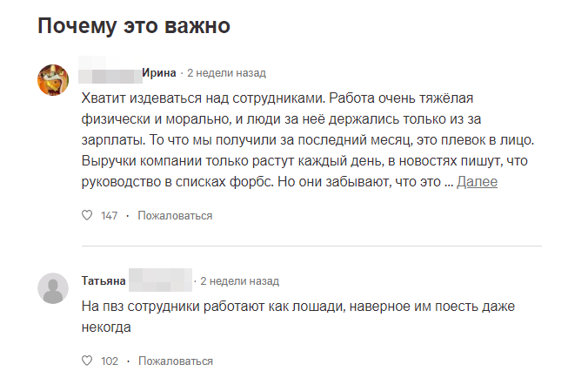Click the heart icon on Татьяна's comment

pos(86,361)
